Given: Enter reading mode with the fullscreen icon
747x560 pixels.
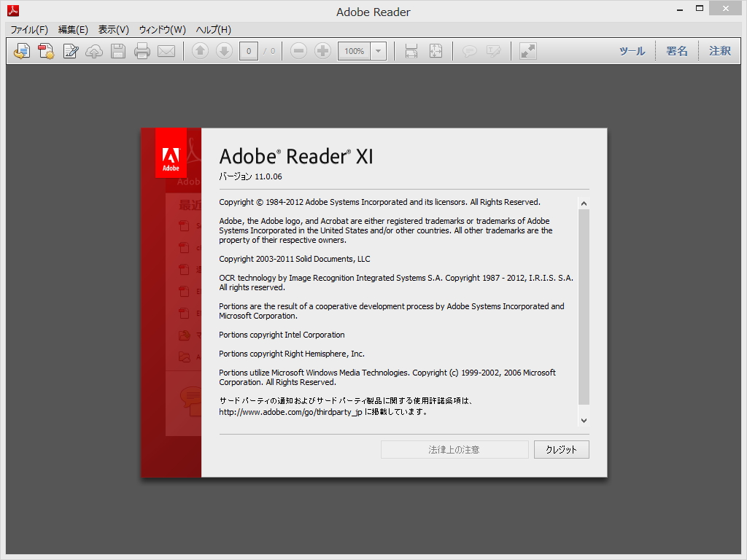Looking at the screenshot, I should pyautogui.click(x=527, y=51).
